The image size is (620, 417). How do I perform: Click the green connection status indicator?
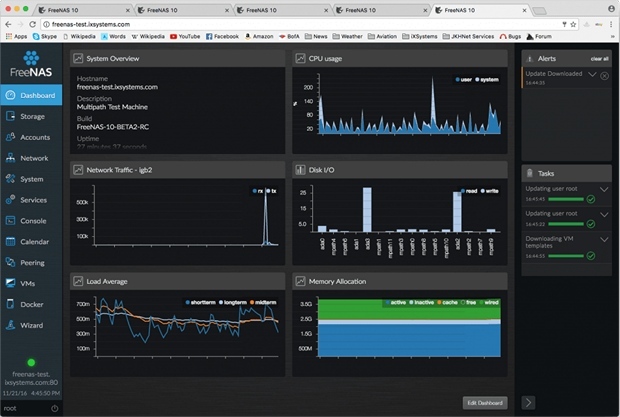point(31,362)
